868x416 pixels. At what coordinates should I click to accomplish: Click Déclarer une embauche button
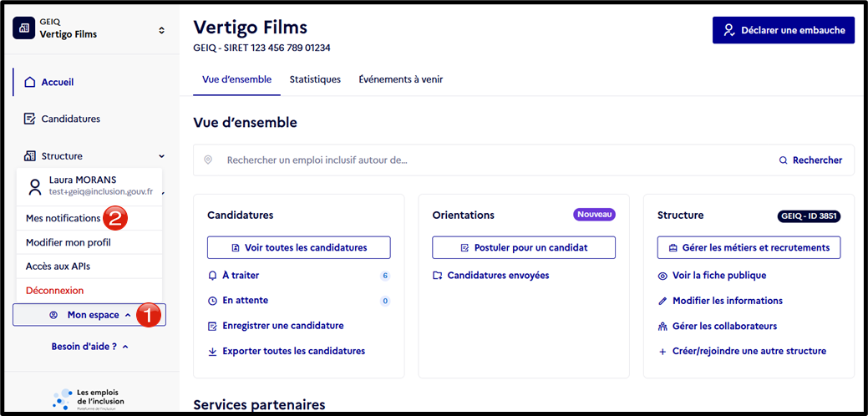784,30
